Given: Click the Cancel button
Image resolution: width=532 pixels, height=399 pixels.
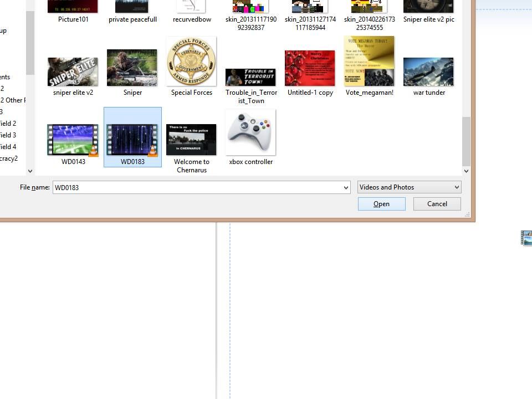Looking at the screenshot, I should [x=437, y=204].
